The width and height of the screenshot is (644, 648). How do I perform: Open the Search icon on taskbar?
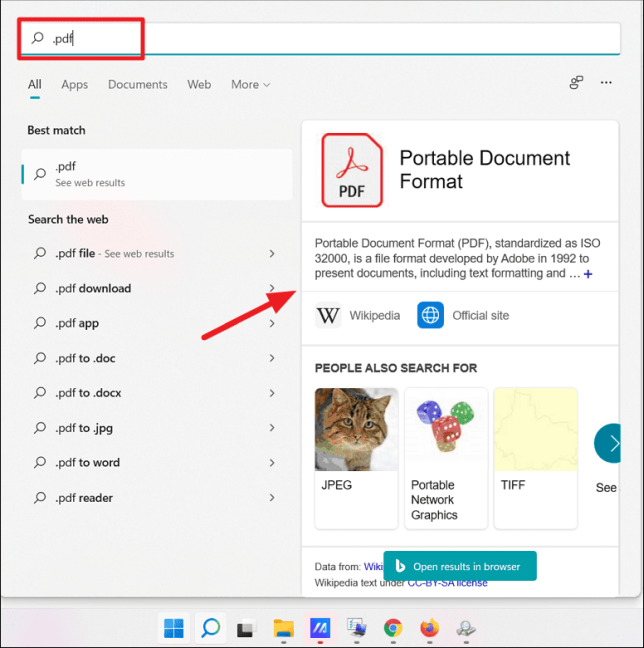pyautogui.click(x=210, y=628)
